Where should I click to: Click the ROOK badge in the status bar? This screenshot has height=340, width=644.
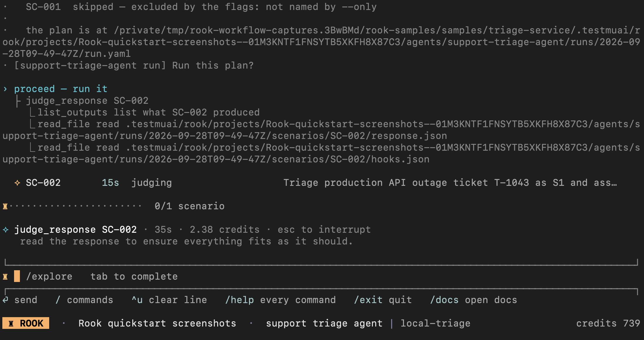(26, 323)
